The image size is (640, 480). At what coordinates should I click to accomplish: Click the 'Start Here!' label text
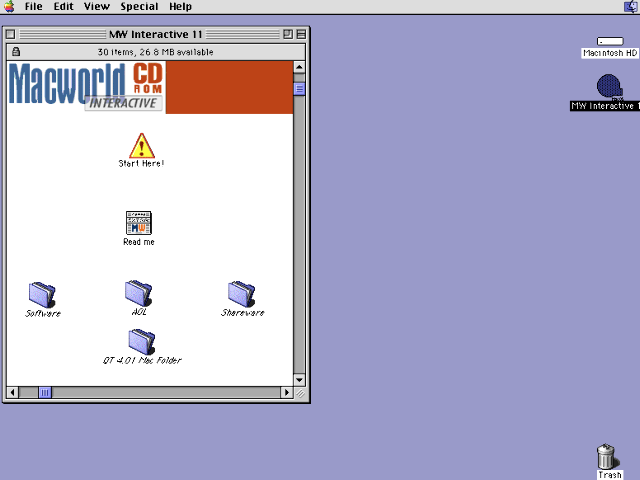141,163
